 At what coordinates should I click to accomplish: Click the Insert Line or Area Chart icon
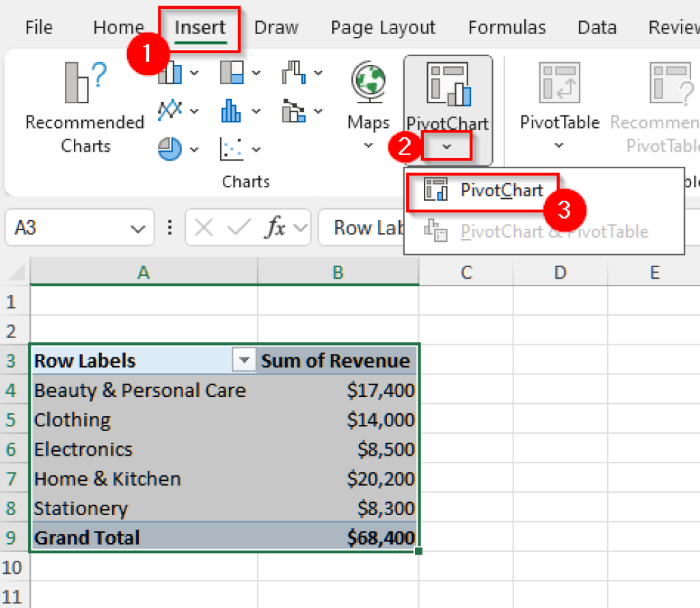[170, 110]
